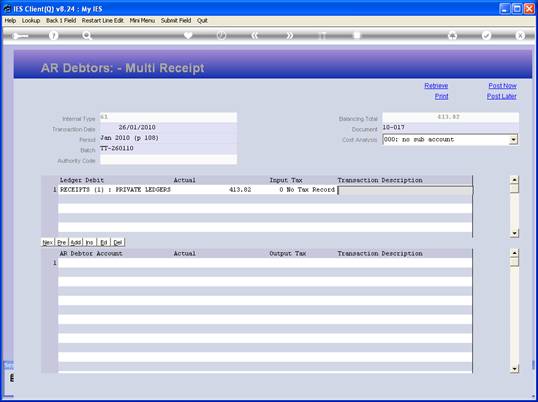Screen dimensions: 538x402
Task: Click the heart favorites icon
Action: click(x=188, y=35)
